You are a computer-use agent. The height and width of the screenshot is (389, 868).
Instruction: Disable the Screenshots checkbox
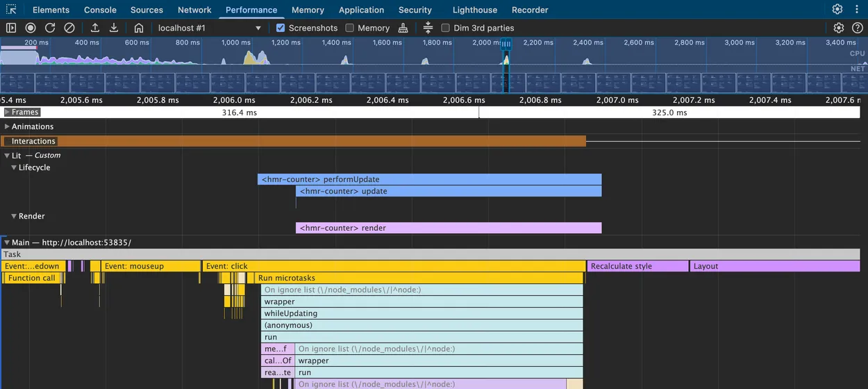click(x=281, y=28)
